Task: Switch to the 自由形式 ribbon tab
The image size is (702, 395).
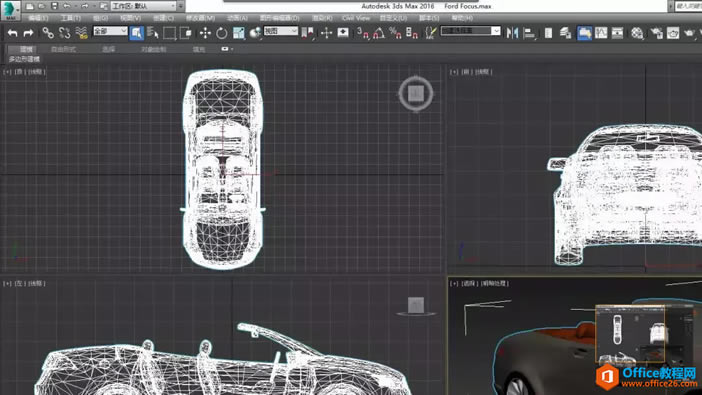Action: point(63,49)
